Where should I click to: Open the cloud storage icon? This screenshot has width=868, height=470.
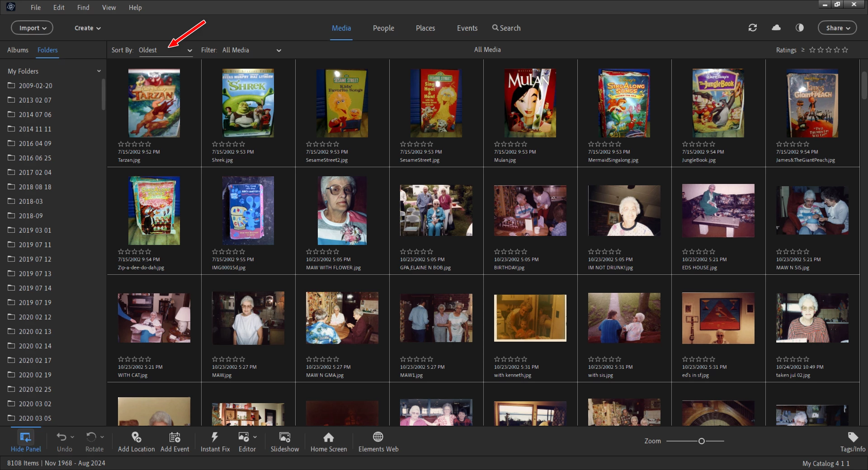pyautogui.click(x=776, y=28)
